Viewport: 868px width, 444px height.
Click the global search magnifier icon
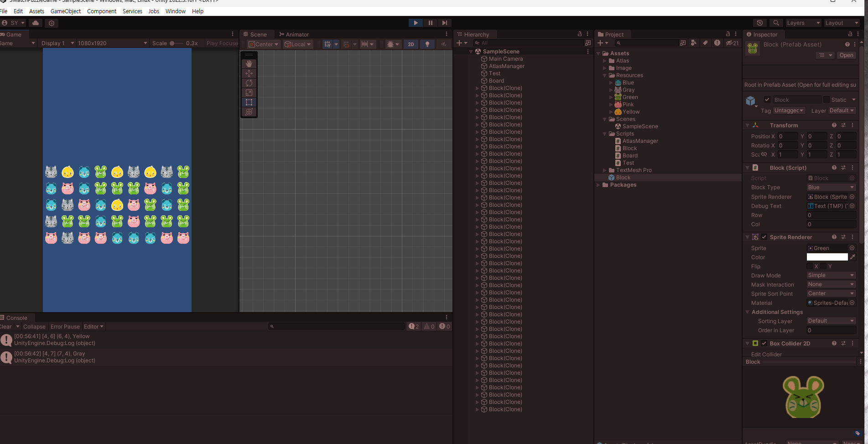pos(776,23)
